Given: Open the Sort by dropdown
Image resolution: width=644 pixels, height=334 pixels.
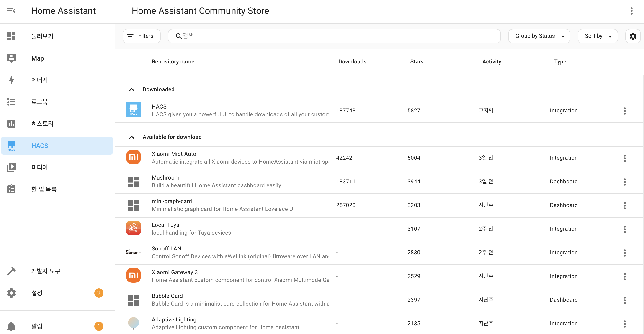Looking at the screenshot, I should pyautogui.click(x=598, y=36).
